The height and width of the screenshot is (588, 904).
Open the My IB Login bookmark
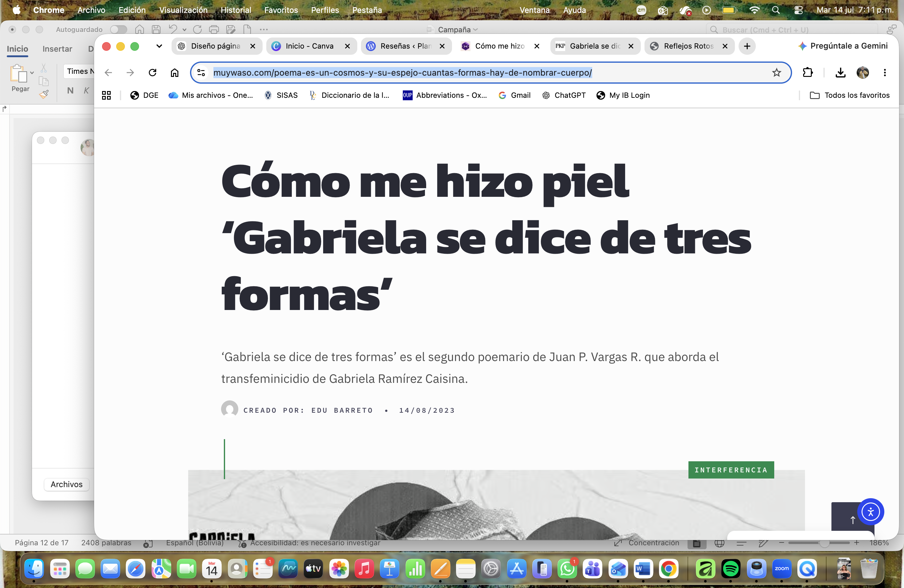(x=623, y=95)
